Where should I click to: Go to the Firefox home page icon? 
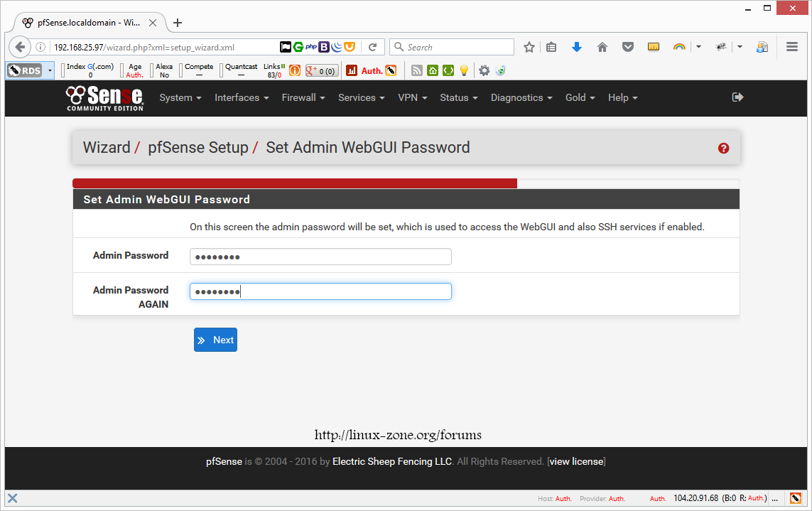[x=602, y=47]
